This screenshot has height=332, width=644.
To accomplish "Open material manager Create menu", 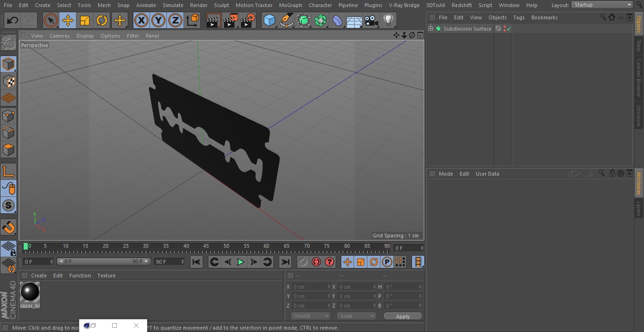I will click(39, 275).
